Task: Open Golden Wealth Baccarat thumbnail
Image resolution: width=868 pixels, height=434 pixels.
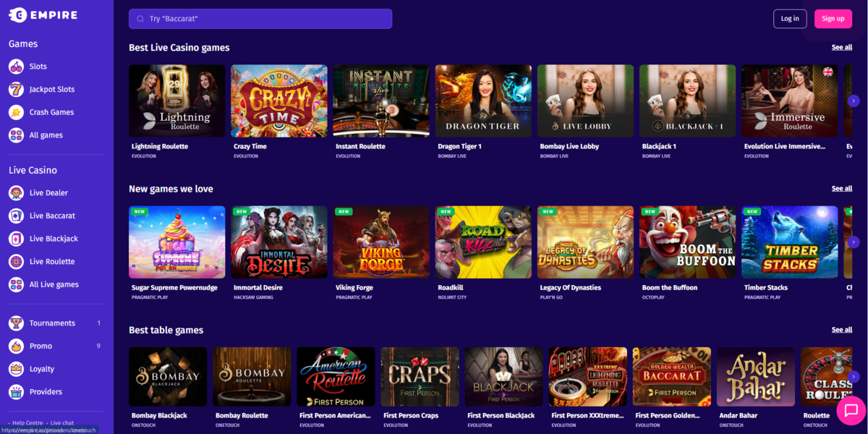Action: (671, 377)
